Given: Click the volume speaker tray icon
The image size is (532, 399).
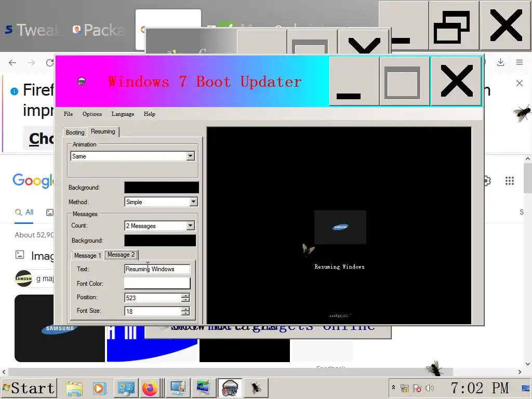Looking at the screenshot, I should coord(430,388).
